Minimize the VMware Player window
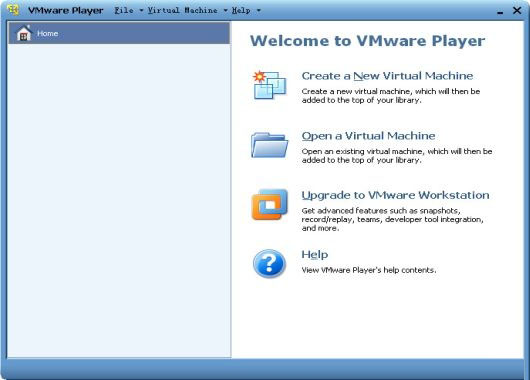Viewport: 530px width, 380px height. (x=500, y=11)
